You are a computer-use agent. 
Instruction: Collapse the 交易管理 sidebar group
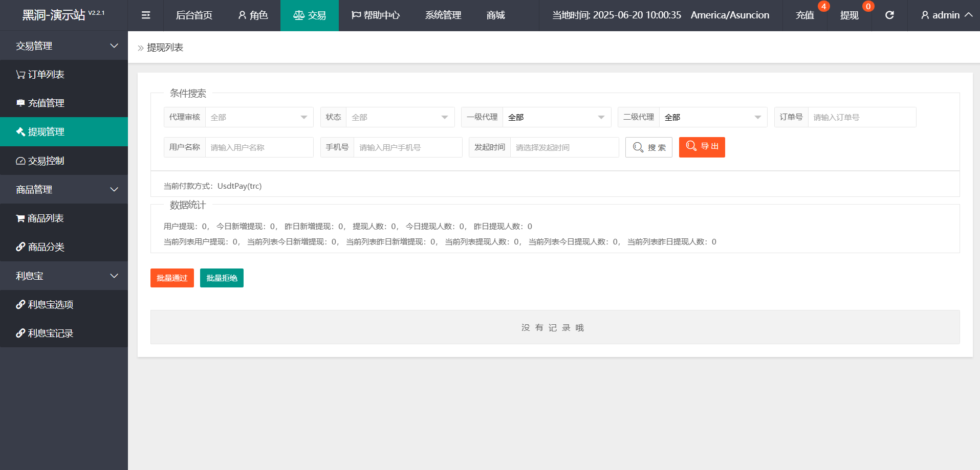point(64,46)
